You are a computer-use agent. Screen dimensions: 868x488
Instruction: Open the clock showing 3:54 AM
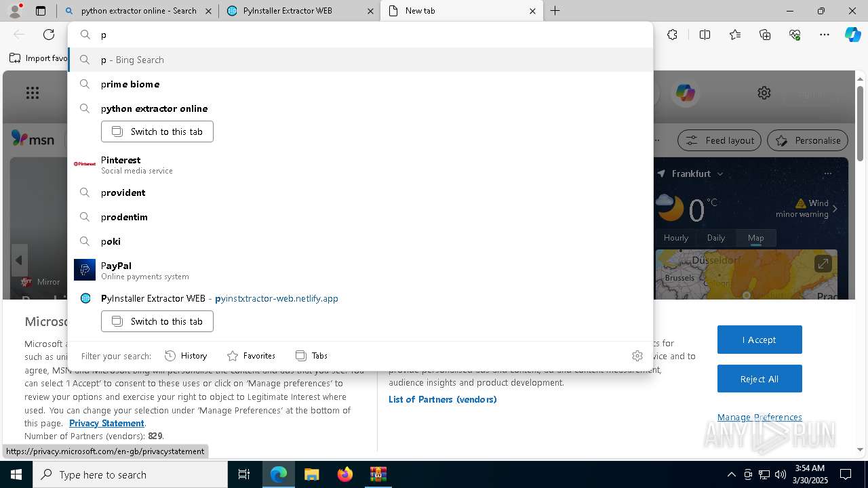[x=810, y=474]
